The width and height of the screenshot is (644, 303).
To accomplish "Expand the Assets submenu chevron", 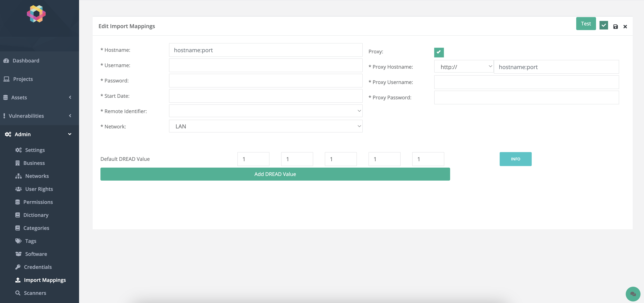I will tap(70, 97).
